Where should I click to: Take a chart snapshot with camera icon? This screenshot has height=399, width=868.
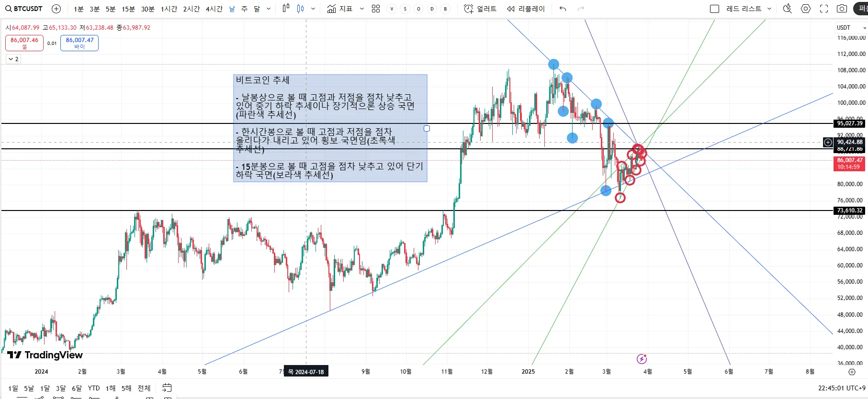pos(842,9)
